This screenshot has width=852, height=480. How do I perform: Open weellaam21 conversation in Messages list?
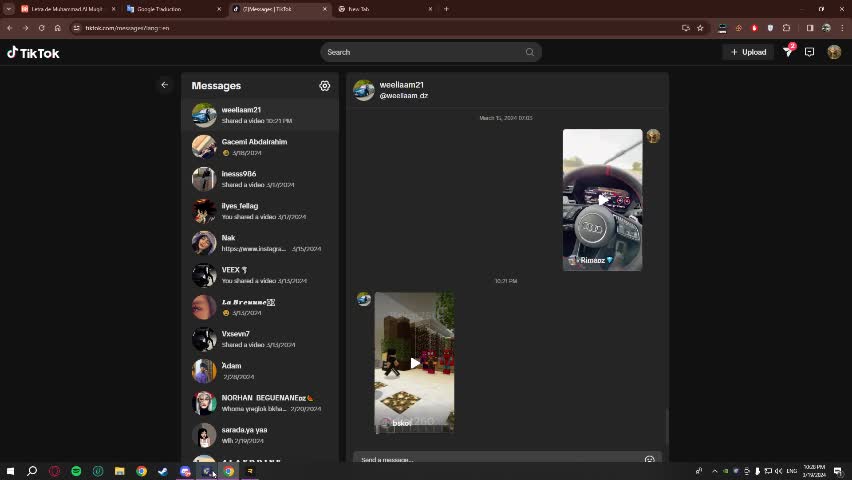pos(260,115)
